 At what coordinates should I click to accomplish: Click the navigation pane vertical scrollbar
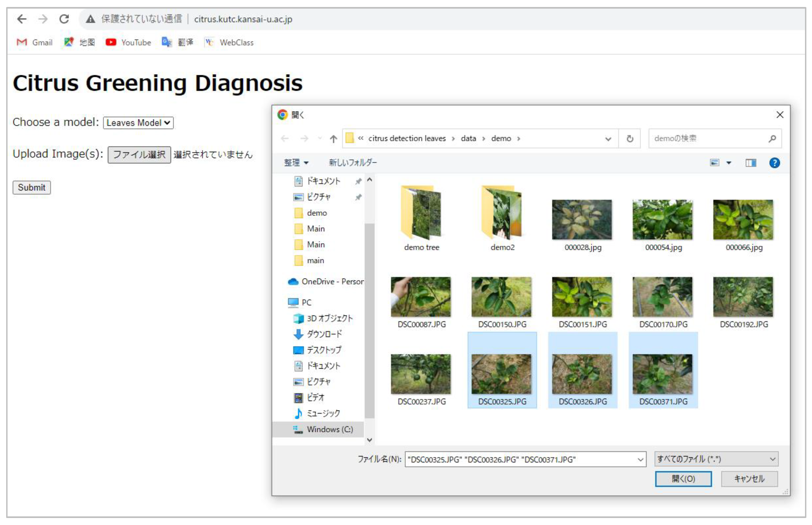pos(369,320)
